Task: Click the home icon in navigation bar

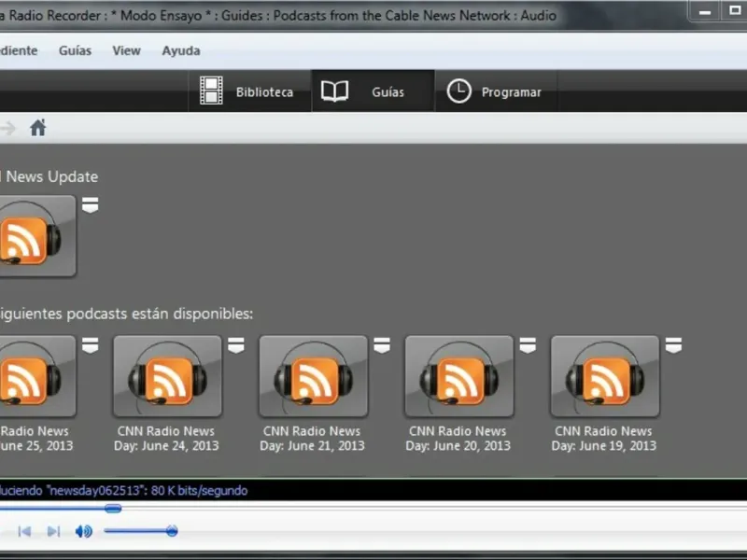Action: (37, 128)
